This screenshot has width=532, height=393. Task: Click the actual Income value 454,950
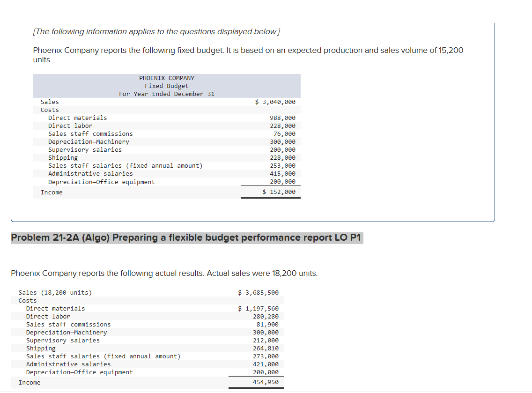coord(266,382)
